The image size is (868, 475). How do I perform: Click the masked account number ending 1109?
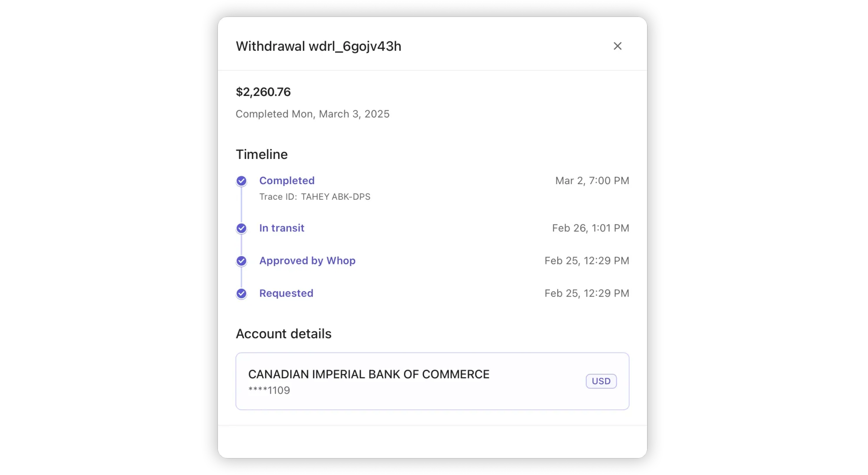click(269, 390)
